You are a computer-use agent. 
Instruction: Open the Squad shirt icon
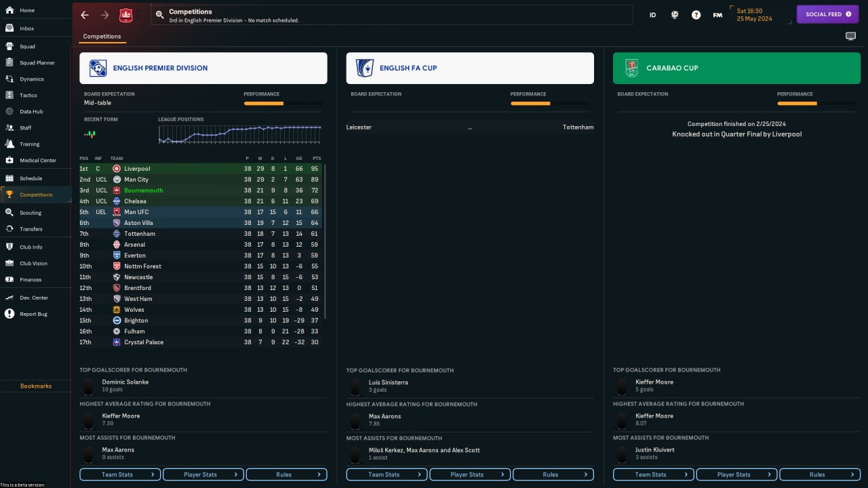coord(9,47)
